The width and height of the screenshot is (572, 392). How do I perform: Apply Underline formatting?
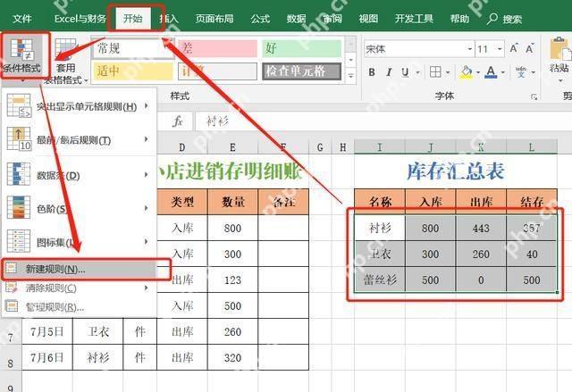(x=405, y=72)
